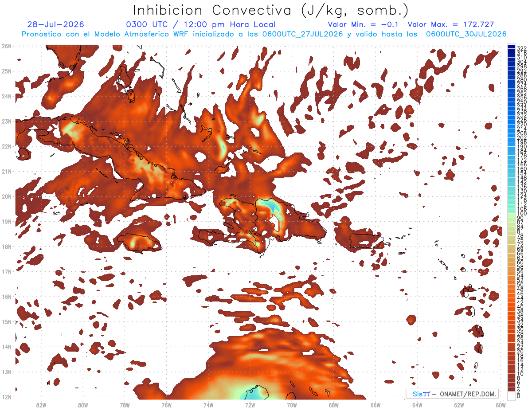Click the title 'Inhibicion Convectiva (J/kg, somb.)'
Viewport: 532px width, 411px height.
(x=270, y=10)
